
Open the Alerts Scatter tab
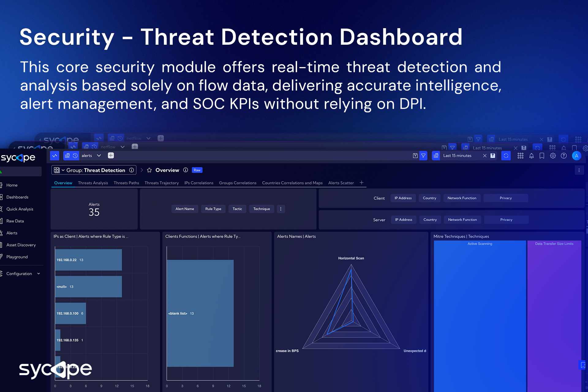(x=341, y=183)
